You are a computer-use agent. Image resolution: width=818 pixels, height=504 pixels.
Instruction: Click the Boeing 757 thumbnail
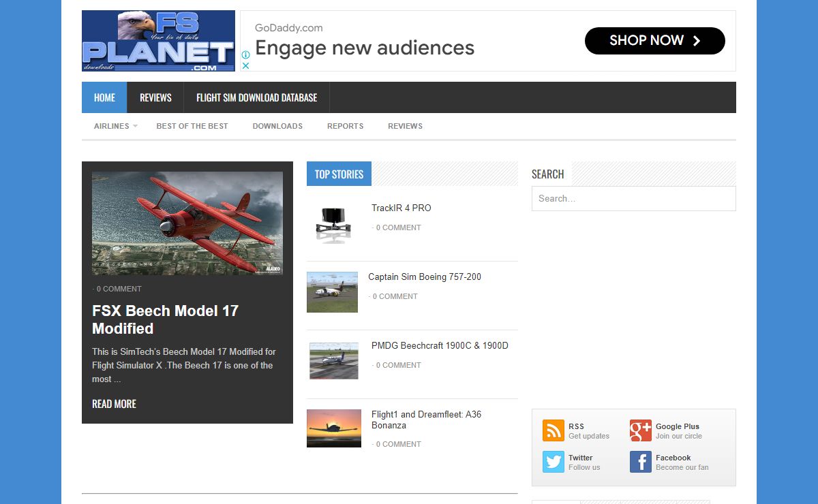332,292
